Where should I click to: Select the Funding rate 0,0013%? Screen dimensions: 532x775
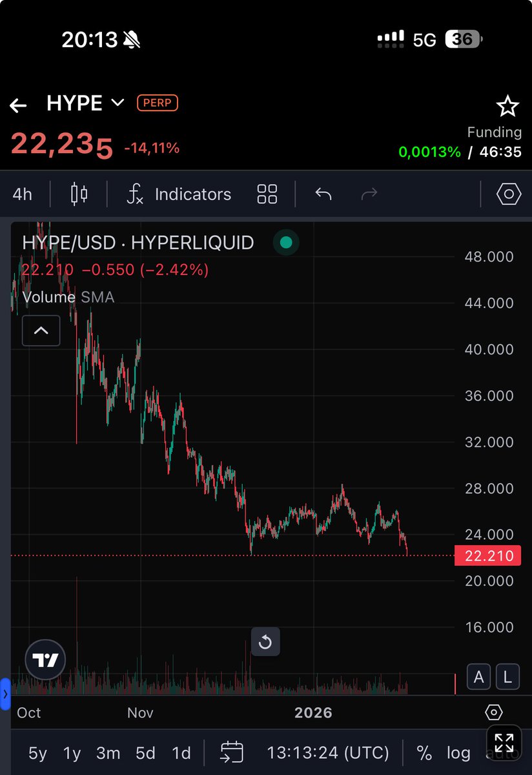[429, 152]
